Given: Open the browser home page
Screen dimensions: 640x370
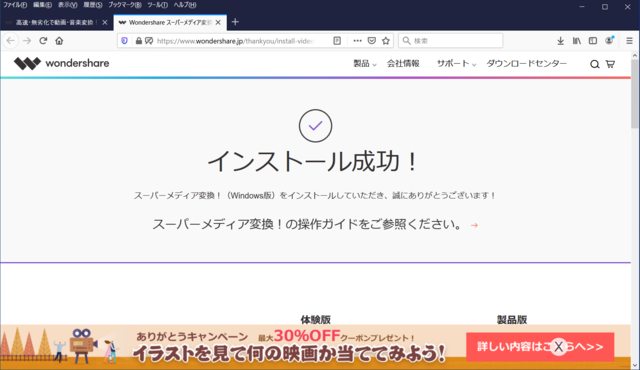Looking at the screenshot, I should pyautogui.click(x=59, y=41).
